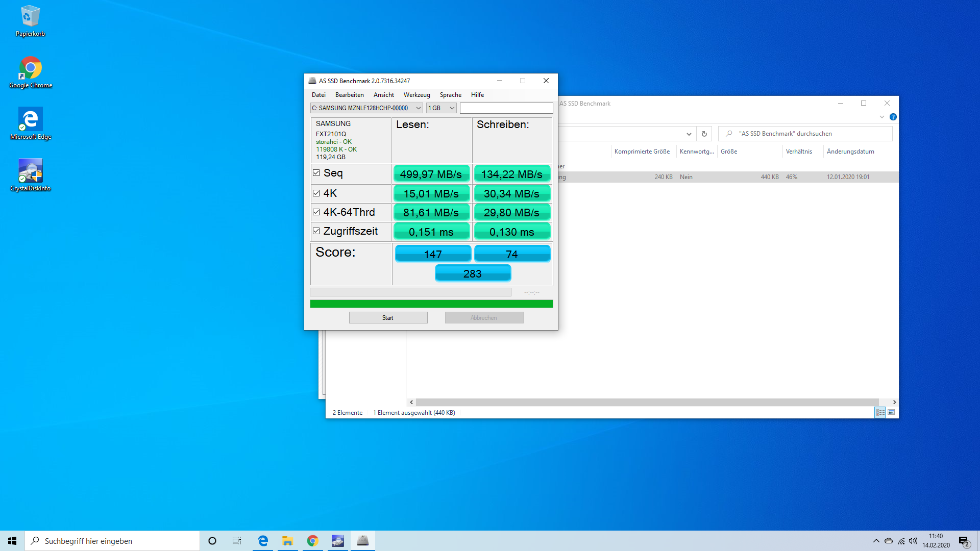Image resolution: width=980 pixels, height=551 pixels.
Task: Open the notification center icon
Action: tap(964, 541)
